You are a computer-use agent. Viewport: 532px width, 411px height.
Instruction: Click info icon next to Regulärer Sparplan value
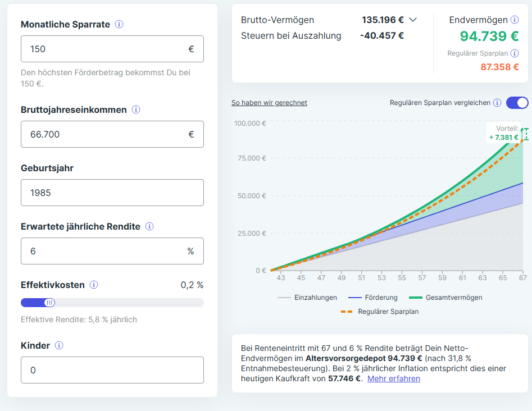pos(515,53)
